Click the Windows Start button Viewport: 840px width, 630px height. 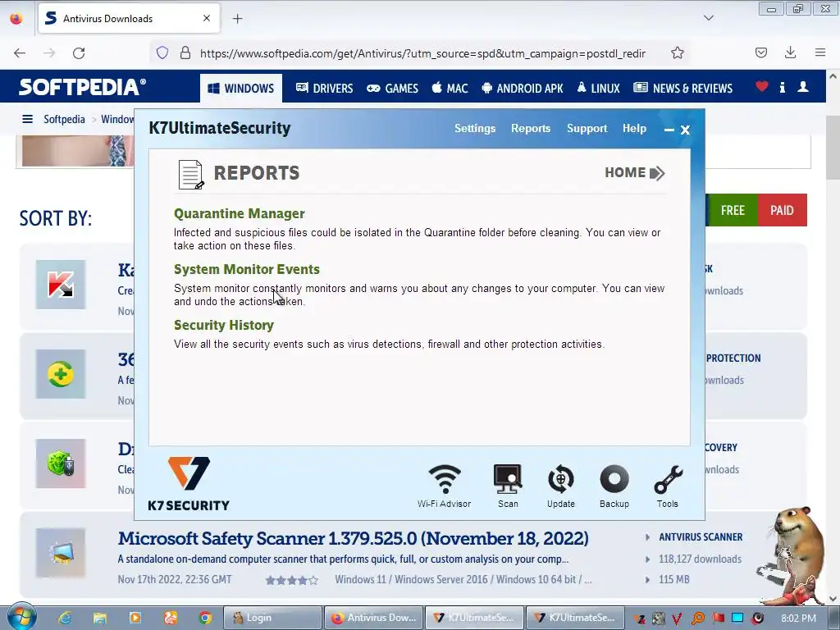click(21, 617)
